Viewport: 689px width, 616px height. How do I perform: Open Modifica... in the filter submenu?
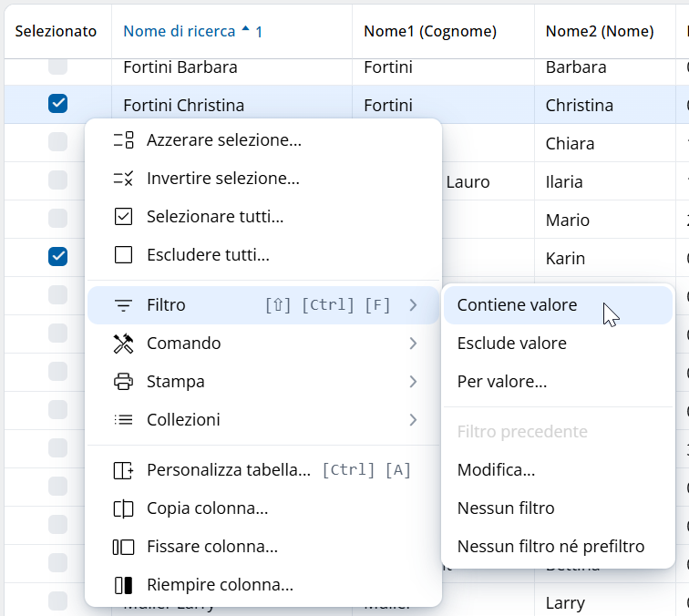click(558, 470)
